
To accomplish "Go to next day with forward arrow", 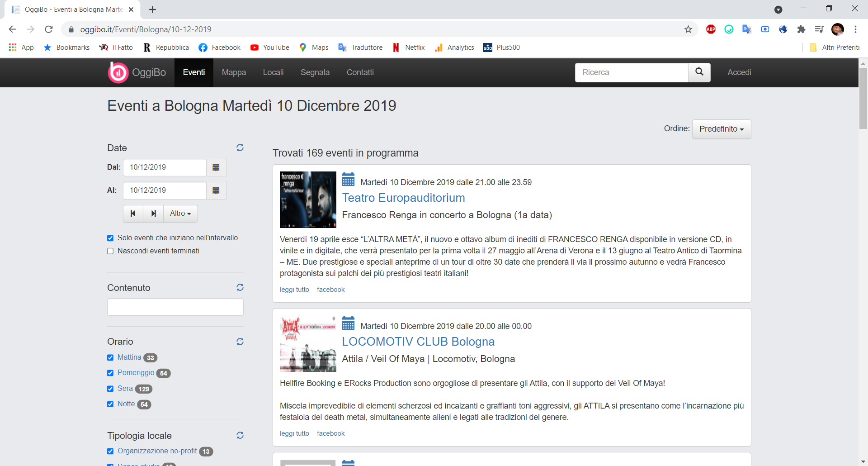I will [153, 214].
